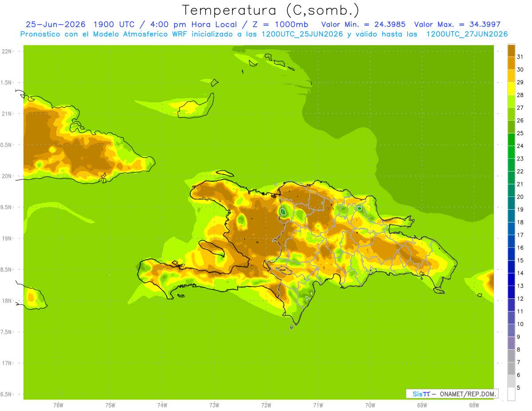The image size is (532, 411).
Task: Click the colorbar label 18
Action: pos(520,222)
